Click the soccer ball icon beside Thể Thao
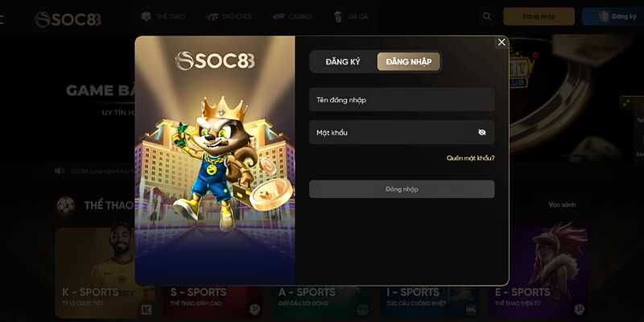Viewport: 644px width, 322px height. point(66,205)
